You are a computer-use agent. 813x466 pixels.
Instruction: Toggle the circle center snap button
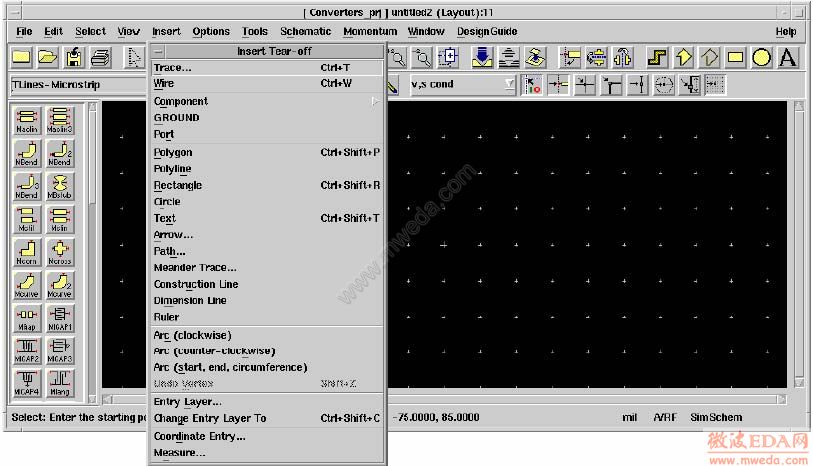pyautogui.click(x=664, y=85)
